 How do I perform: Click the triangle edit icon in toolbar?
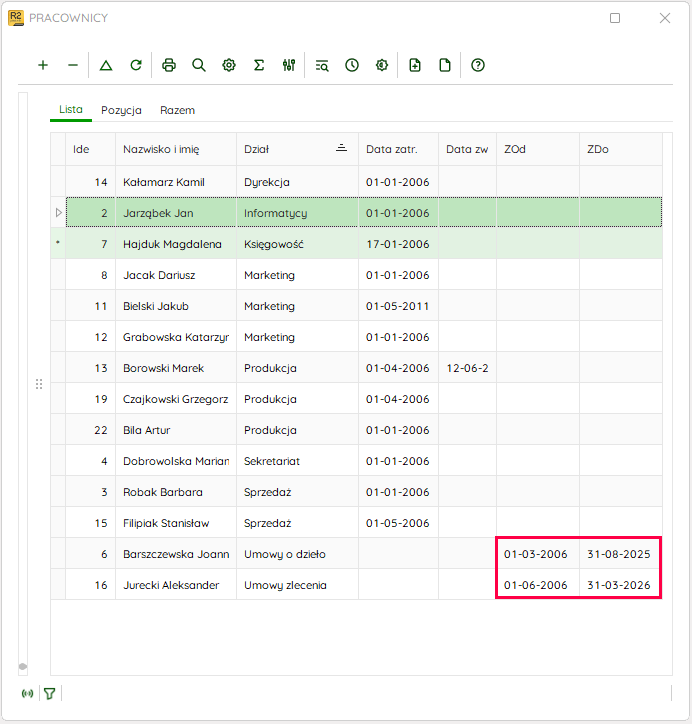coord(106,65)
